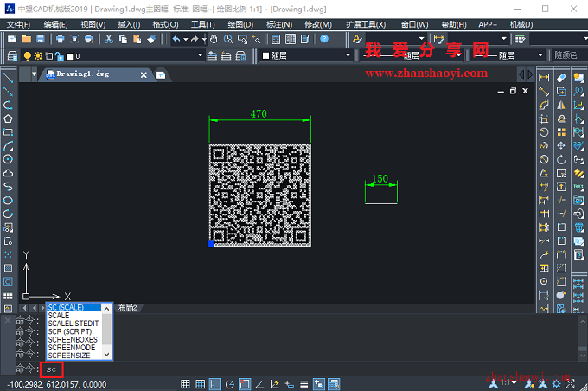Click the Undo arrow icon
Image resolution: width=588 pixels, height=391 pixels.
[176, 39]
